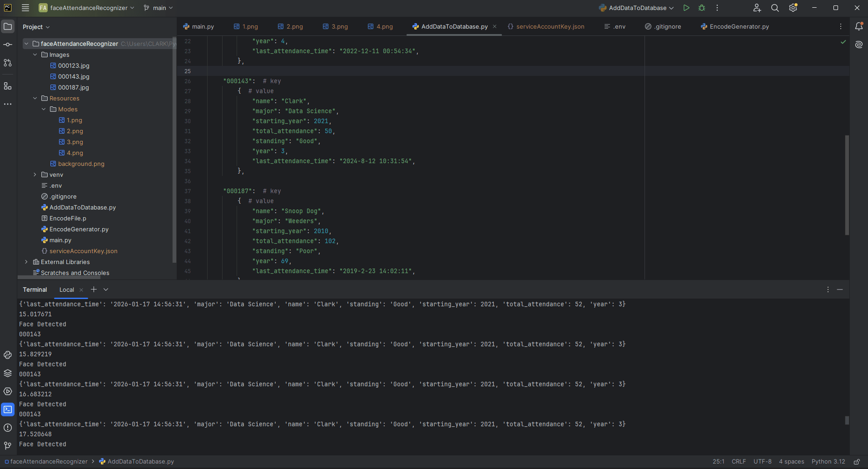The width and height of the screenshot is (868, 469).
Task: Collapse the Modes folder
Action: point(44,109)
